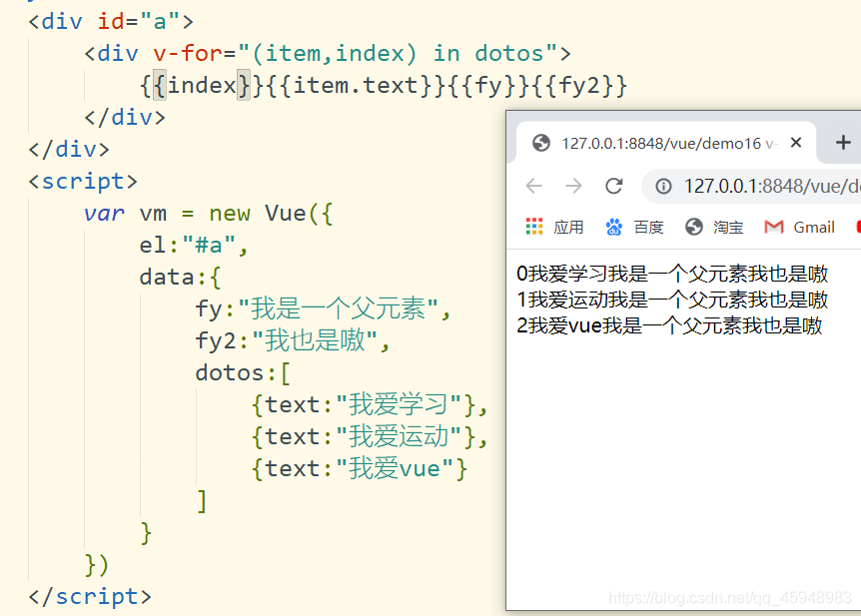Click output line 0我爱学习我是一个父元素我也是嗷

672,274
